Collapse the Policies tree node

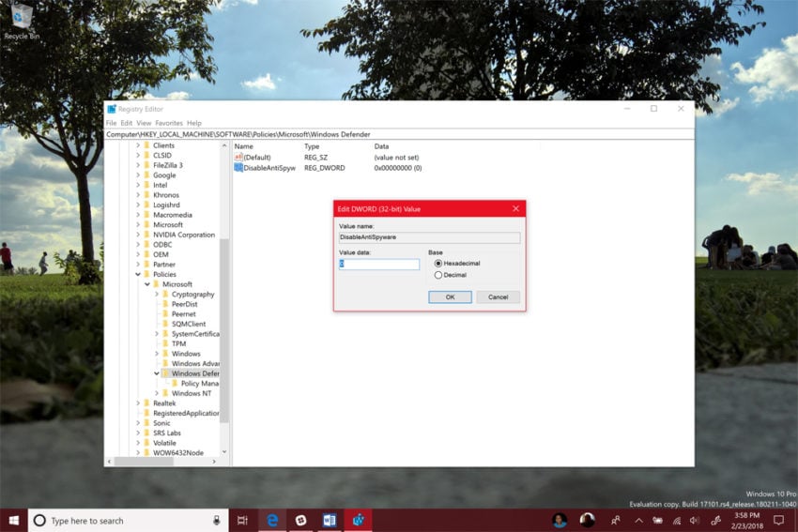click(x=137, y=274)
